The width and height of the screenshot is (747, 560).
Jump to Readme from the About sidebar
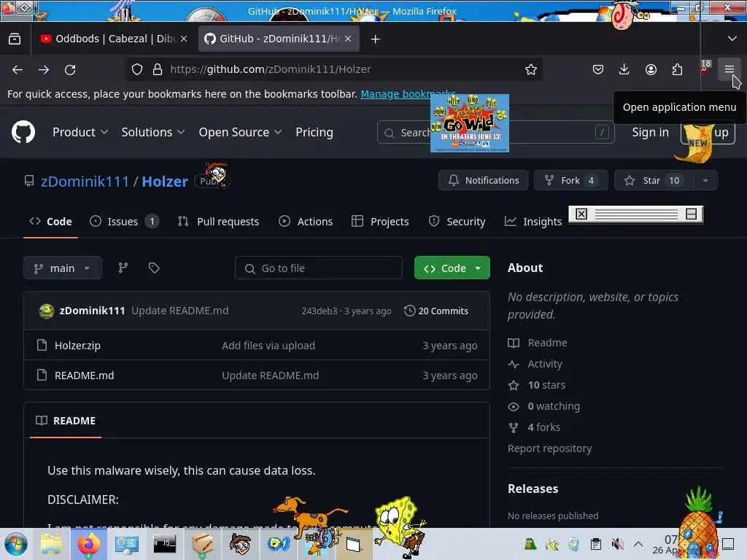(538, 343)
